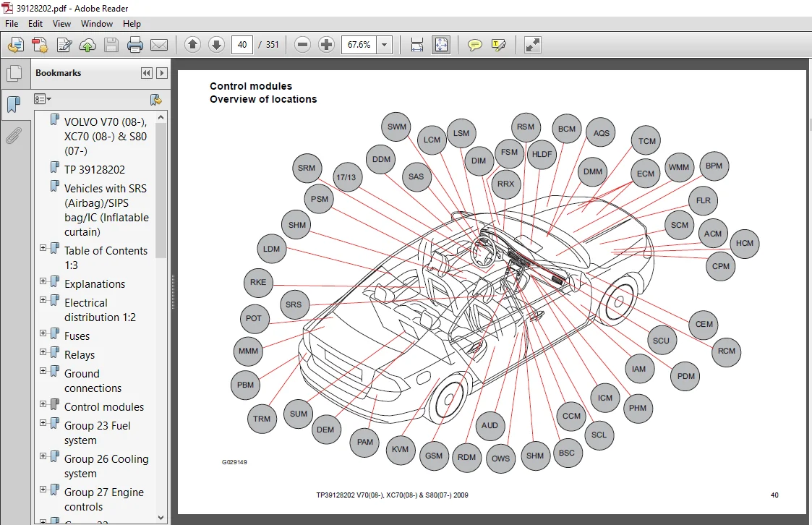Expand Electrical distribution 1:2 bookmark
Viewport: 812px width, 525px height.
point(43,300)
